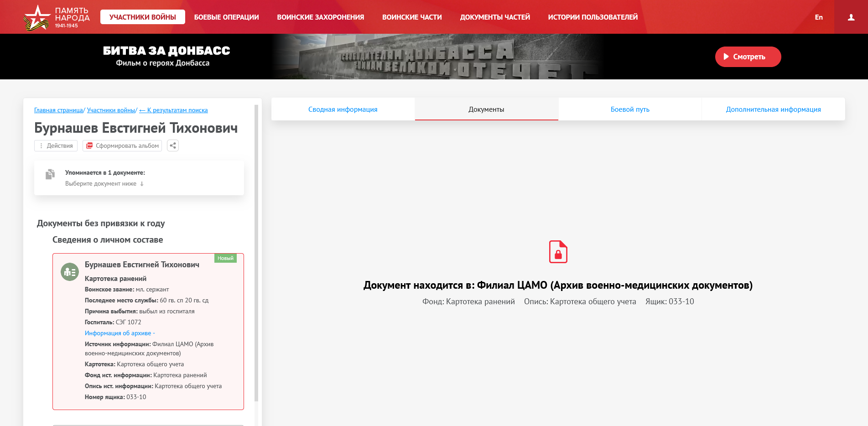868x426 pixels.
Task: Click the share icon button
Action: click(x=173, y=146)
